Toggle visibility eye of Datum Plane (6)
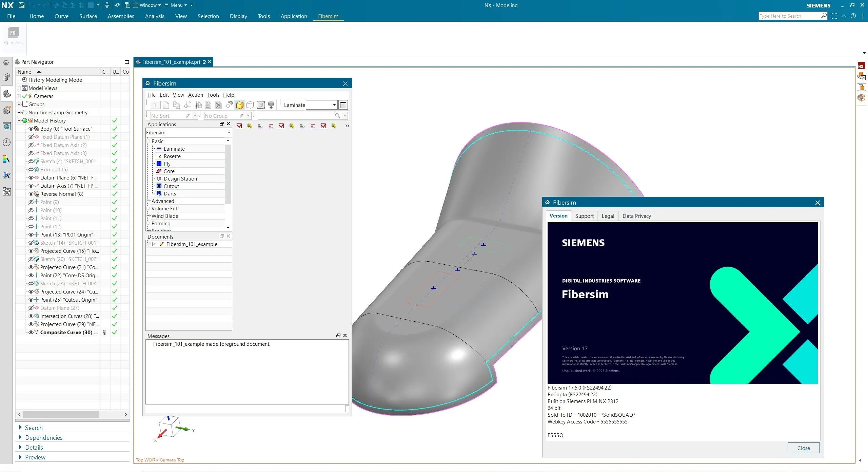 pyautogui.click(x=31, y=177)
